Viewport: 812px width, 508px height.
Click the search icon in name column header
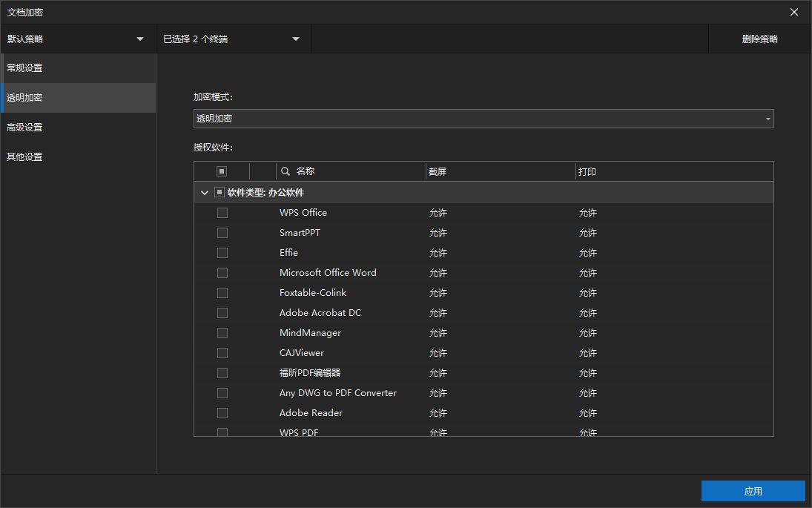pyautogui.click(x=285, y=171)
